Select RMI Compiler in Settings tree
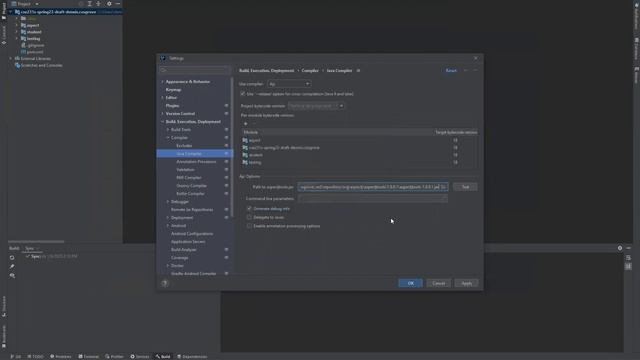Viewport: 640px width, 360px height. tap(189, 178)
